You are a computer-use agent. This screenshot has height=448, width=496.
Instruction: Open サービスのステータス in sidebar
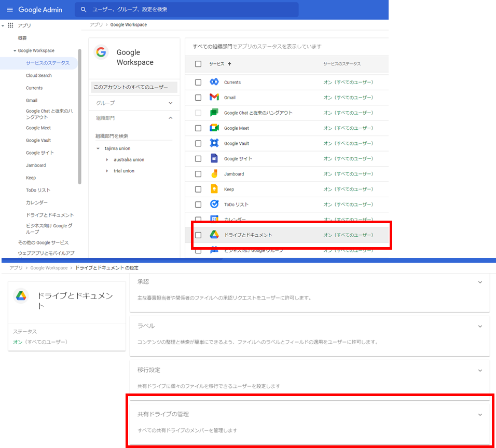(x=47, y=63)
